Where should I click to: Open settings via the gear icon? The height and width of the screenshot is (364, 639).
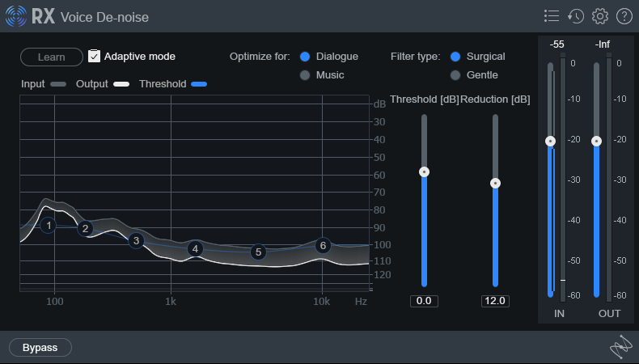tap(600, 16)
